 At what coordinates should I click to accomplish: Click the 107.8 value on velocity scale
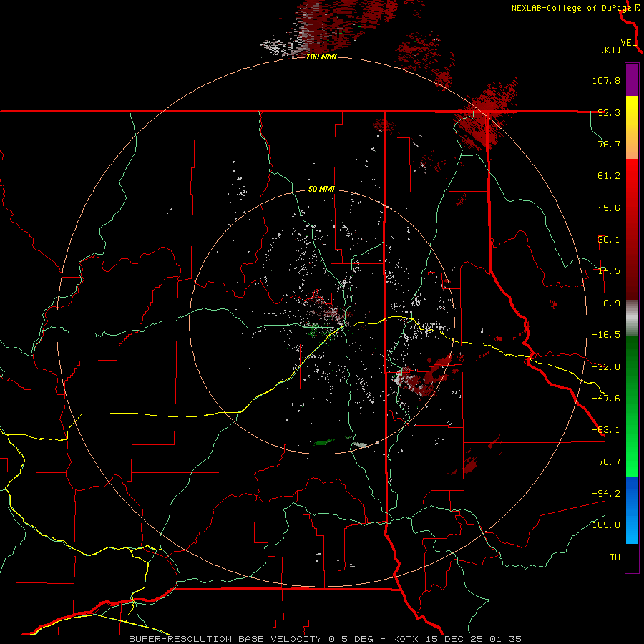click(x=606, y=80)
